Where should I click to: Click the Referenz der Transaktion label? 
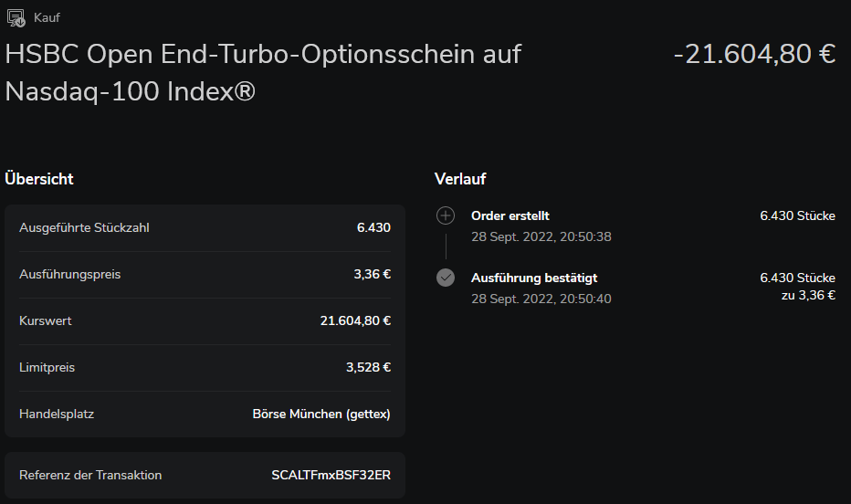90,475
